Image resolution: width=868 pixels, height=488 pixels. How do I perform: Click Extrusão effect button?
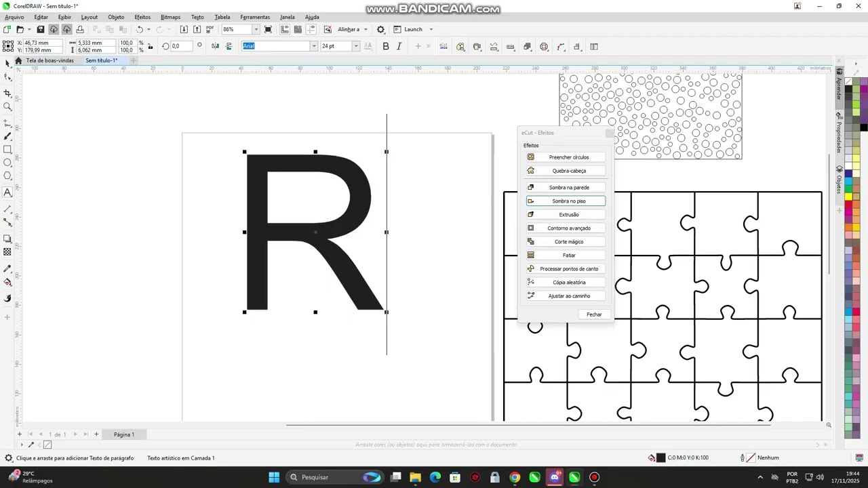(565, 214)
